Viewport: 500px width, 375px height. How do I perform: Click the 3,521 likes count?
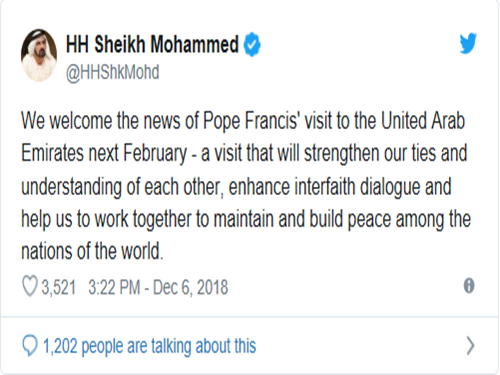[x=59, y=287]
